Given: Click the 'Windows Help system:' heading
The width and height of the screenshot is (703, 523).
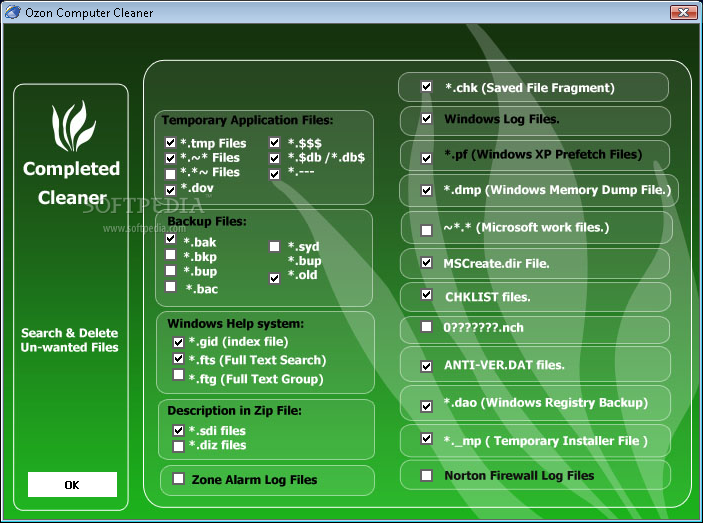Looking at the screenshot, I should (x=235, y=324).
